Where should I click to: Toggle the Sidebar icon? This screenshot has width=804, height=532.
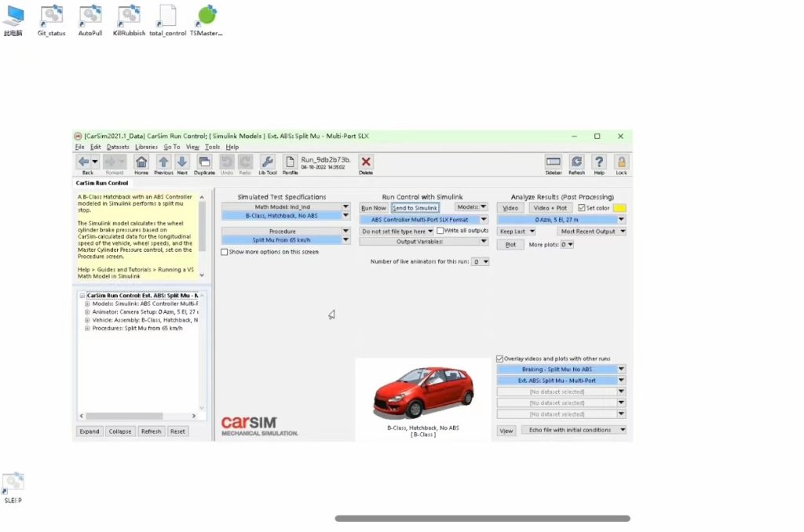coord(554,161)
